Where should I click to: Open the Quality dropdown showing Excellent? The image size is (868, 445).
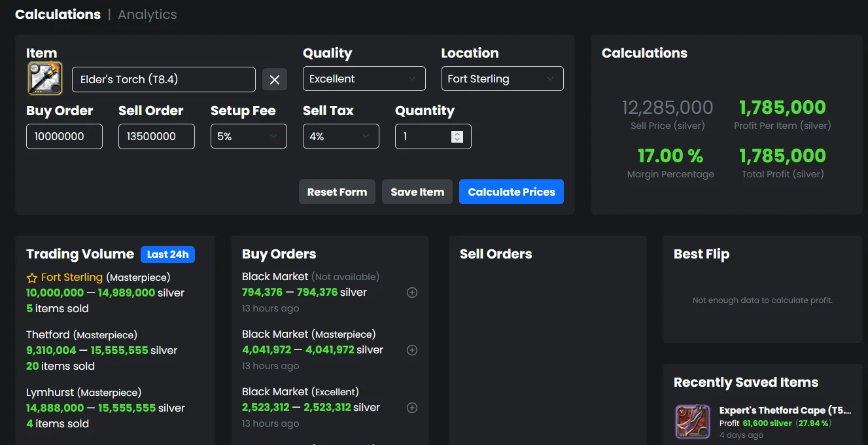(364, 79)
